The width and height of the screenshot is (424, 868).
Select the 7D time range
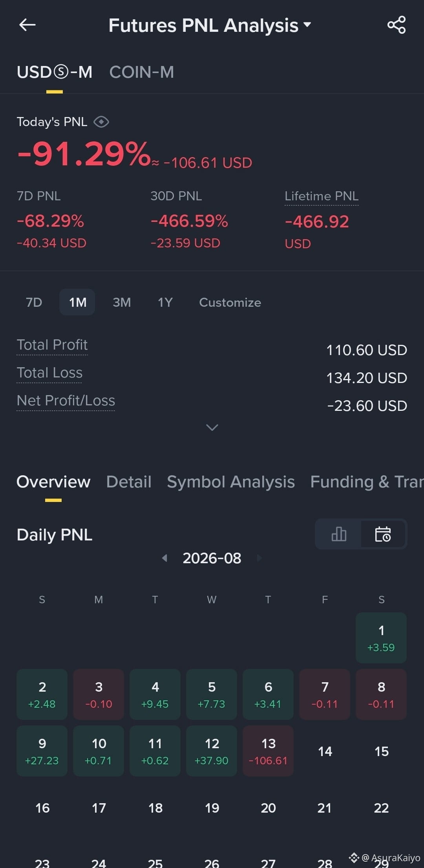(34, 302)
